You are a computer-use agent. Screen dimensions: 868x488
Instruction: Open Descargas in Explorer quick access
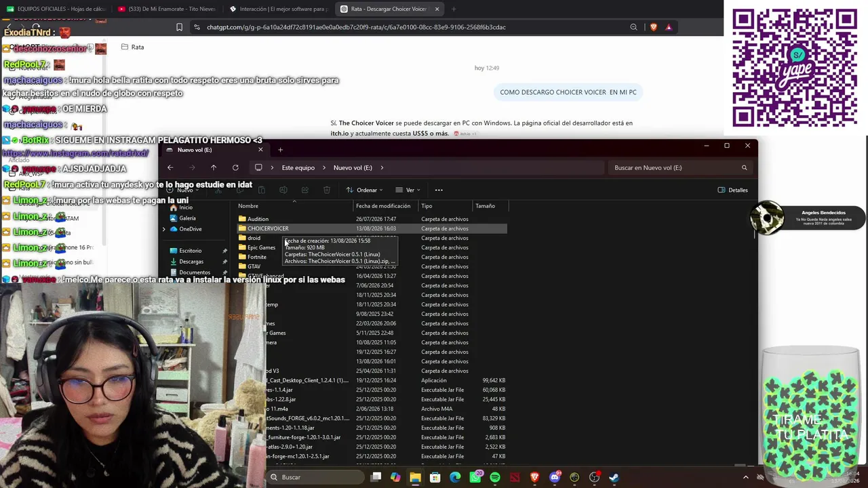186,262
